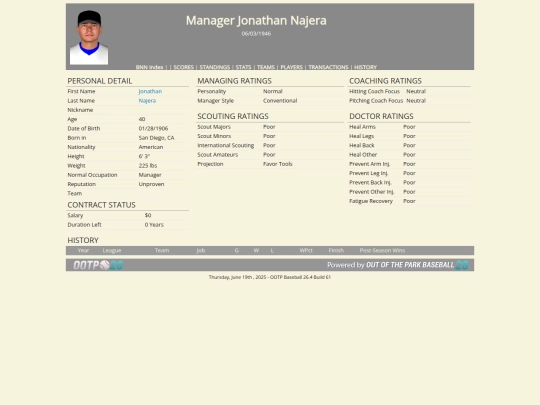Screen dimensions: 540x405
Task: Click the Nationality value American
Action: [x=151, y=147]
